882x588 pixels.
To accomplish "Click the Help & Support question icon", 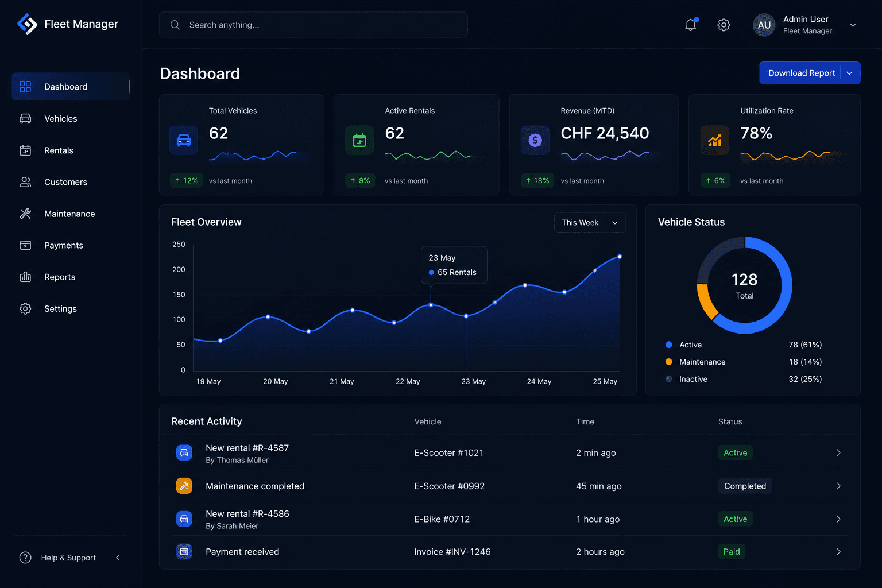I will click(25, 558).
